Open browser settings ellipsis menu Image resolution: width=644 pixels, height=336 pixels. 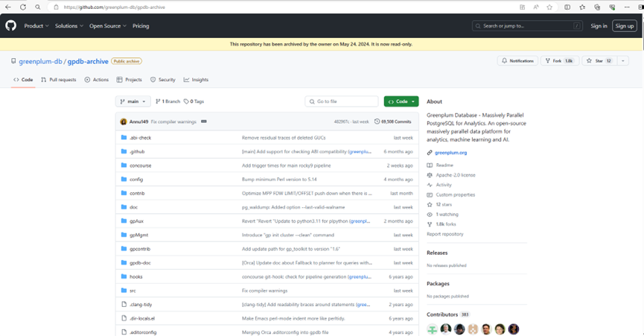(627, 7)
